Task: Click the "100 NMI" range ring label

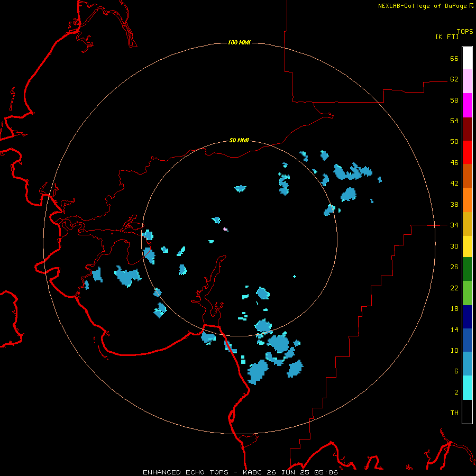Action: pyautogui.click(x=239, y=42)
